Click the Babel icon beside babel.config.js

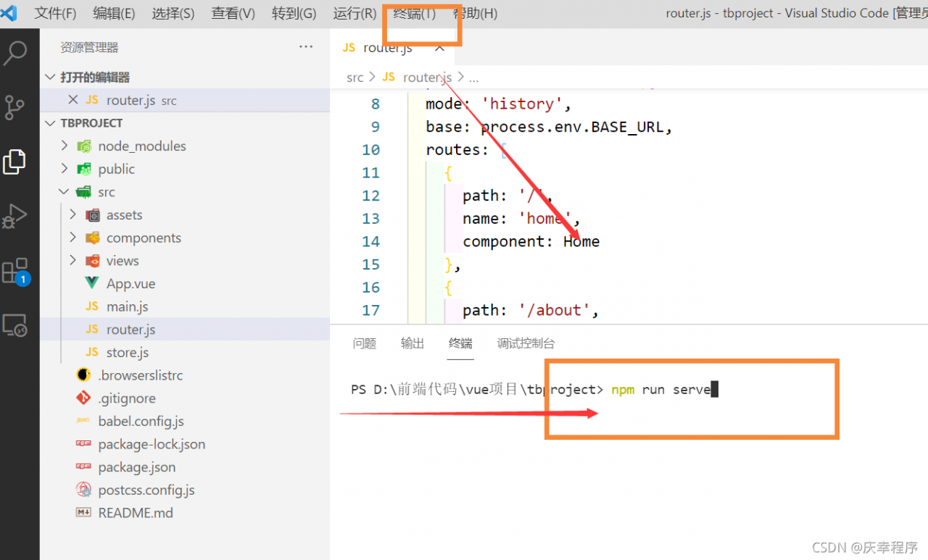pos(84,421)
